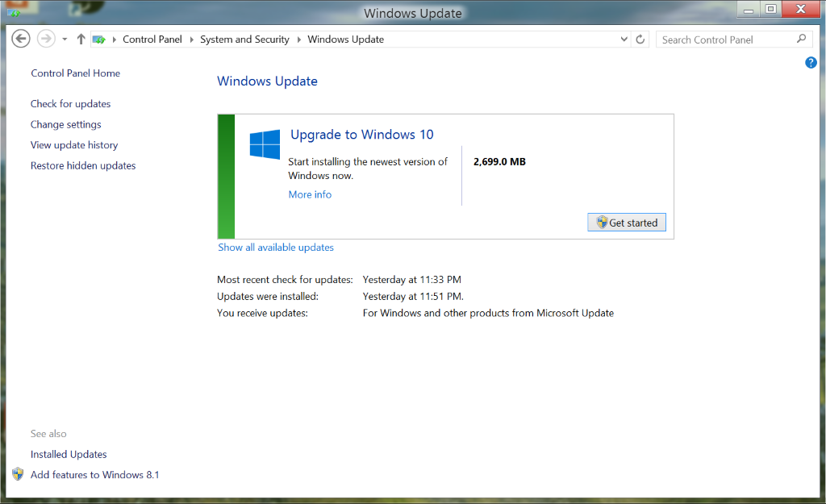Navigate to System and Security breadcrumb
826x504 pixels.
(244, 40)
